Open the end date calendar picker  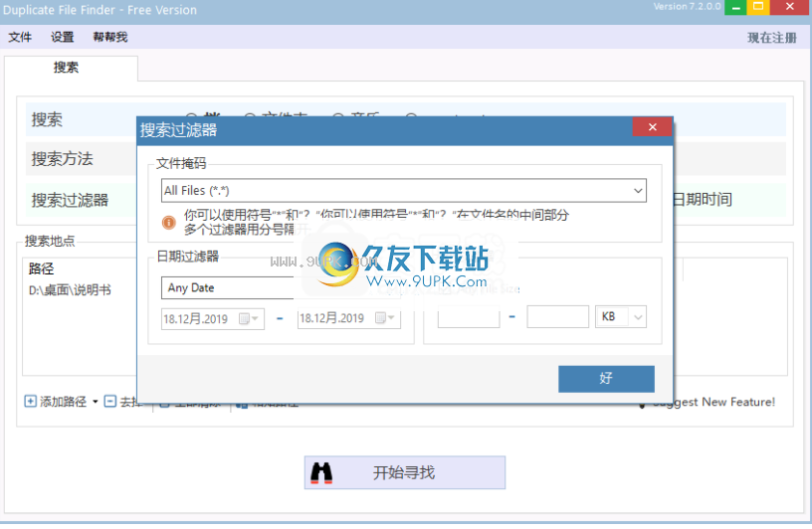tap(385, 318)
